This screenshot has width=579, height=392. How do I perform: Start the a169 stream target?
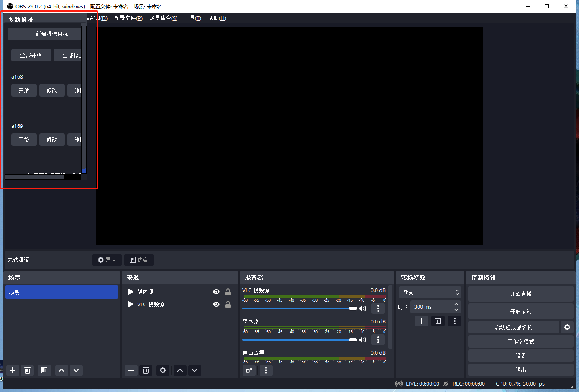24,140
